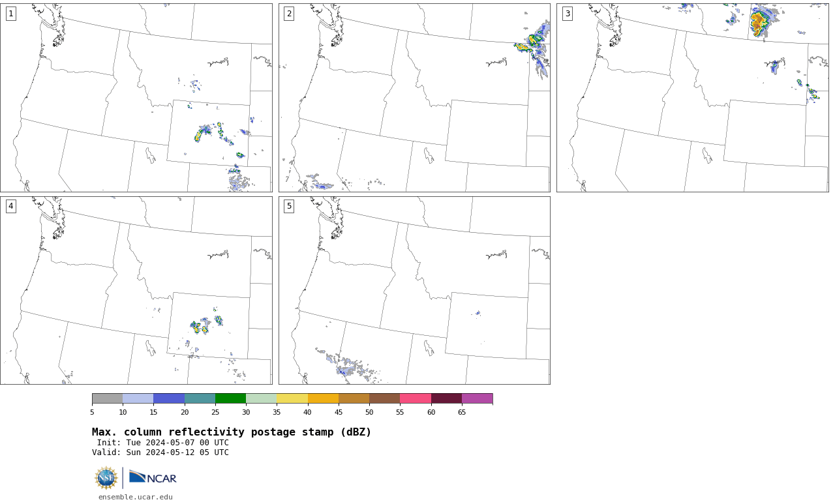Click the NCAR logo
835x504 pixels.
point(153,477)
